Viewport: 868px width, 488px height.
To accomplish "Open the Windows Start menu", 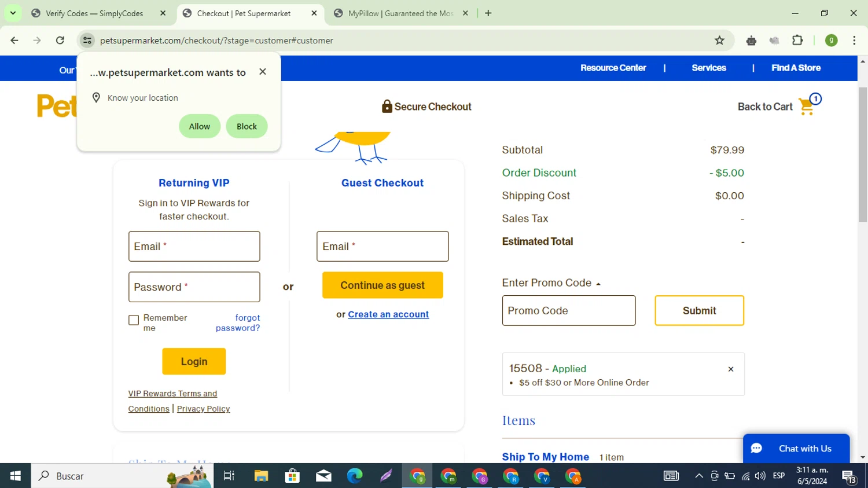I will point(16,476).
